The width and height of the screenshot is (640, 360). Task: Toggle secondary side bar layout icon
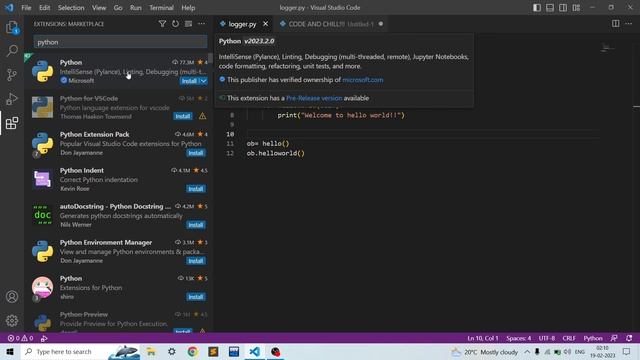pyautogui.click(x=563, y=8)
